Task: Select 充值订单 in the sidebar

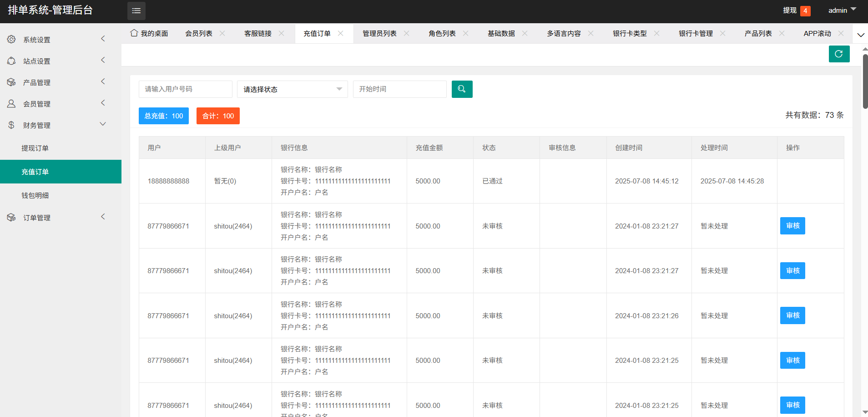Action: click(x=61, y=172)
